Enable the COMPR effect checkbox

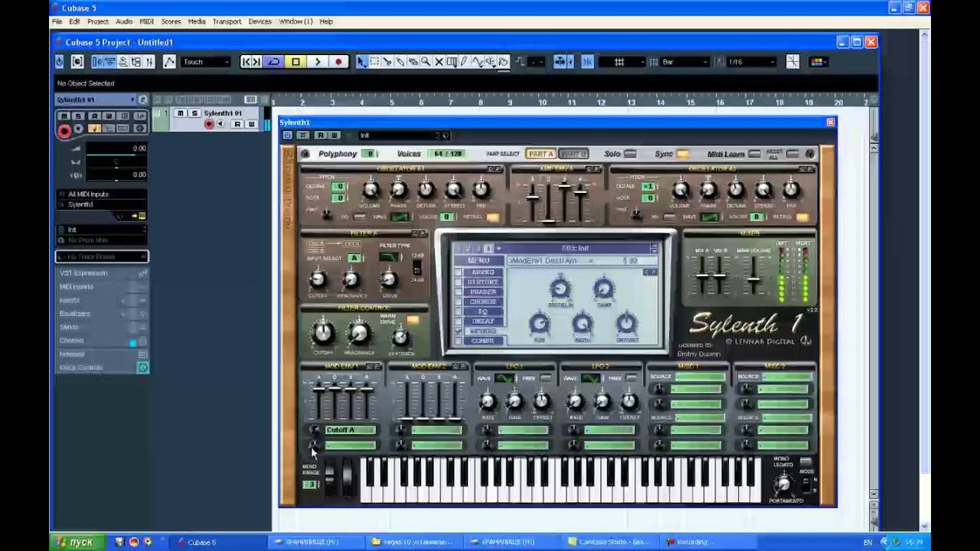coord(459,341)
